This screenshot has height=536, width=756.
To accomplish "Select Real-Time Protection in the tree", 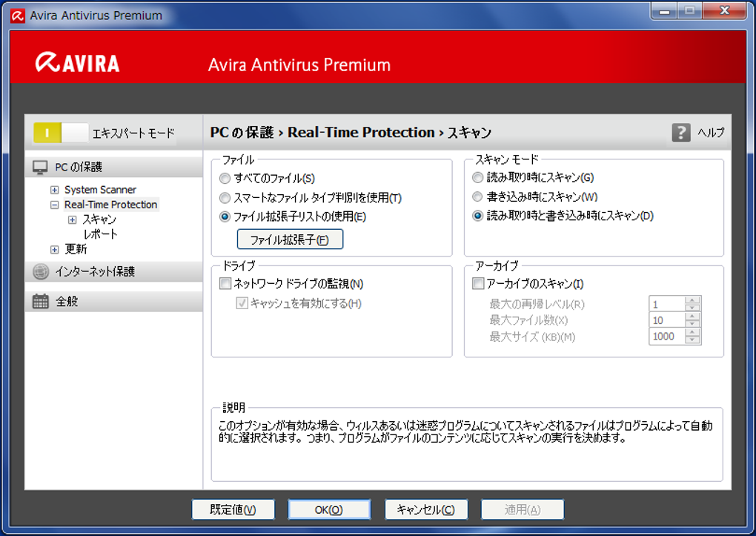I will 111,205.
